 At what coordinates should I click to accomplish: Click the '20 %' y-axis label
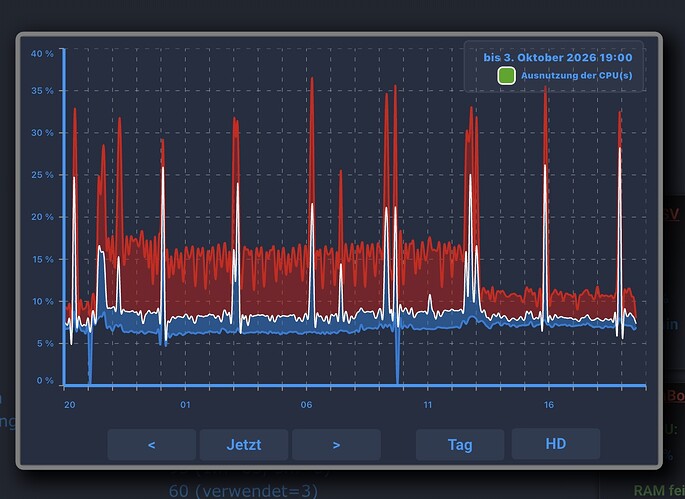pyautogui.click(x=42, y=217)
